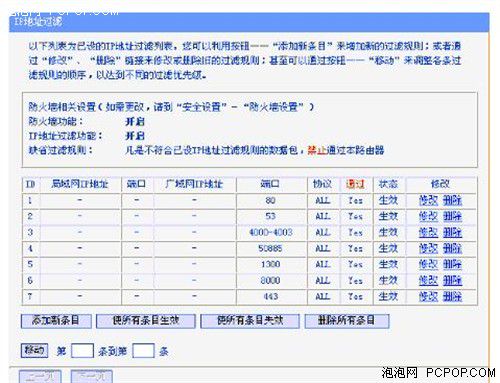Click the IP地址过滤 page title
500x383 pixels.
tap(38, 22)
